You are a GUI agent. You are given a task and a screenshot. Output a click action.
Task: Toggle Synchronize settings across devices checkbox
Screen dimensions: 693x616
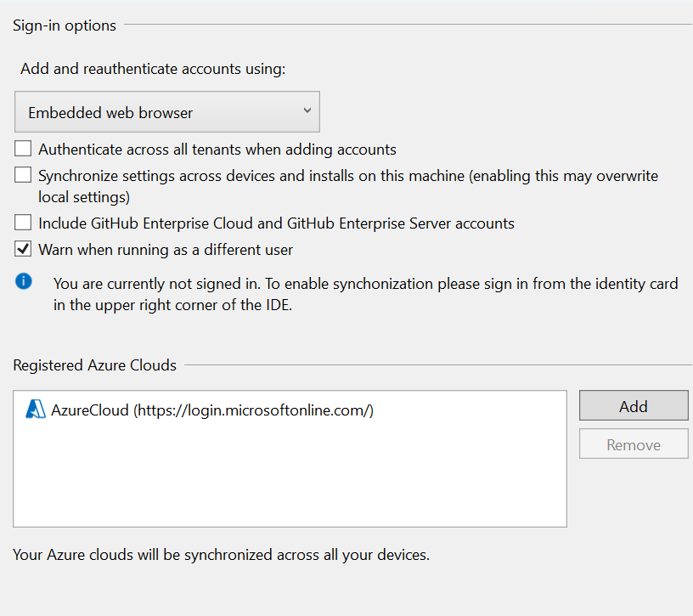click(x=23, y=175)
